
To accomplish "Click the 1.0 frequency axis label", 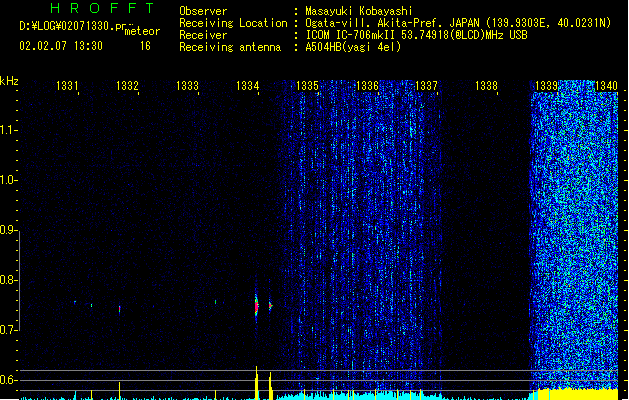I will pos(8,180).
